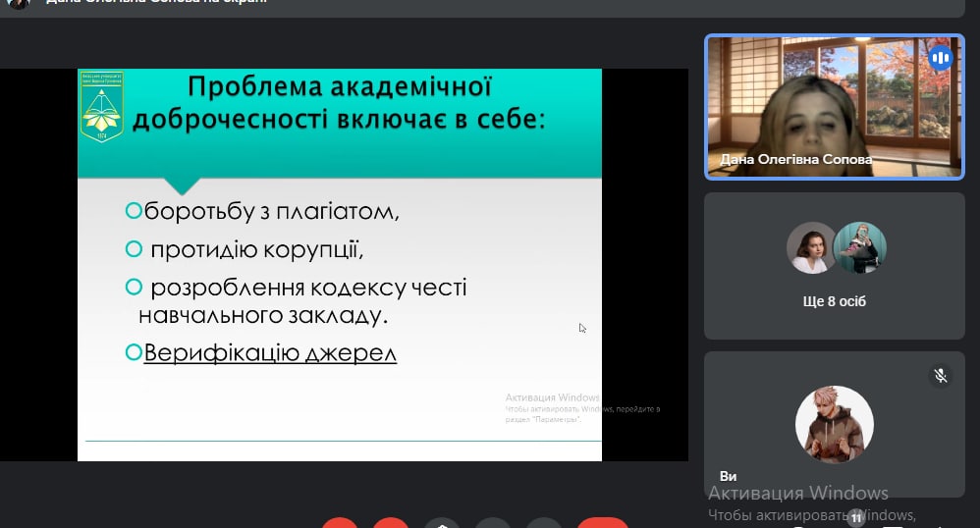This screenshot has width=980, height=528.
Task: Select the teal avatar beside the woman's face
Action: (860, 247)
